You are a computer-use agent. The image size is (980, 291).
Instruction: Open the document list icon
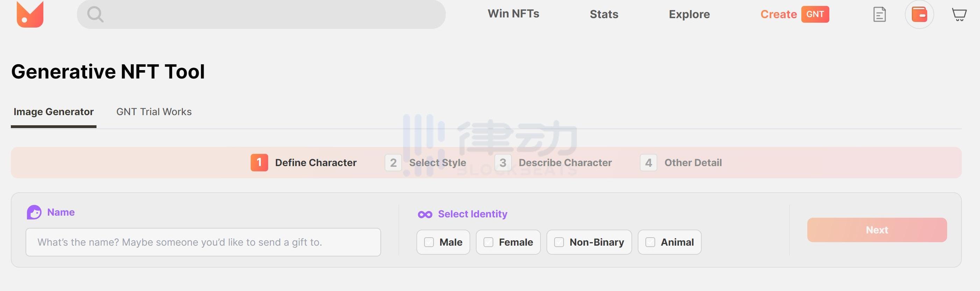[x=879, y=15]
